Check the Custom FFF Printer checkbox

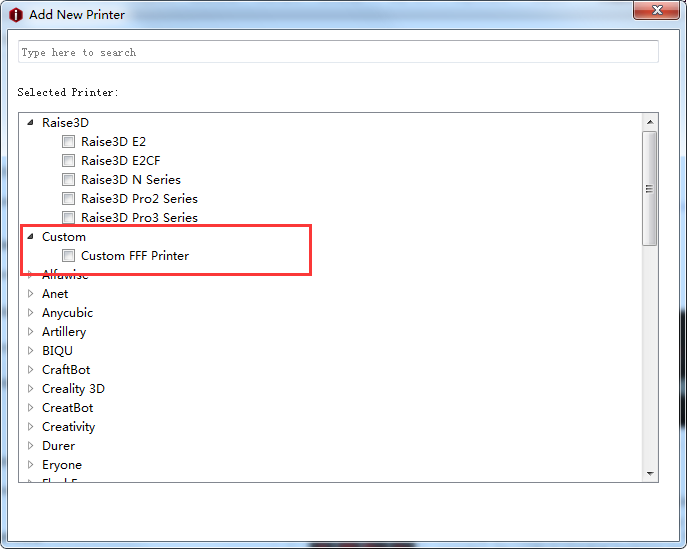pos(68,255)
